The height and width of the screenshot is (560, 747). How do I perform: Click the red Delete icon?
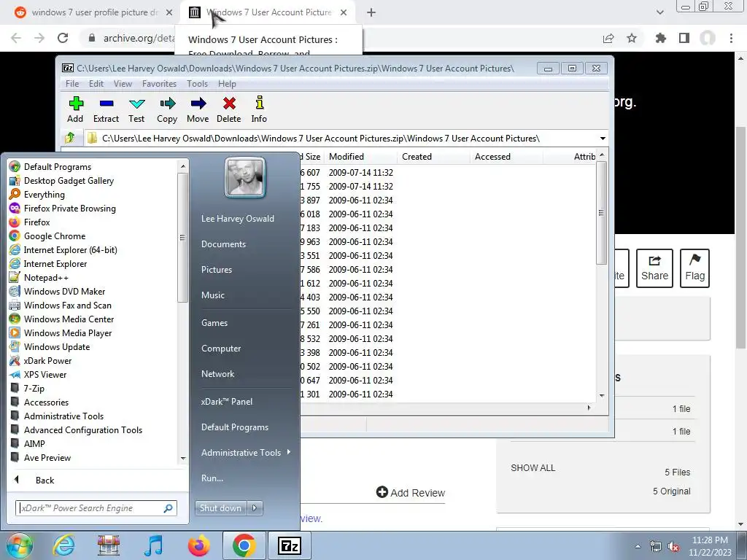pos(228,109)
